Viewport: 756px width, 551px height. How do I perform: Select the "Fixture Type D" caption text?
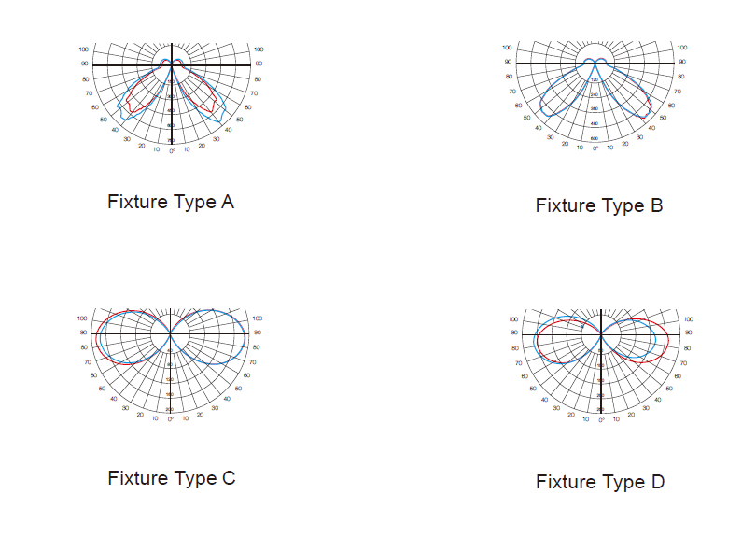[x=599, y=482]
